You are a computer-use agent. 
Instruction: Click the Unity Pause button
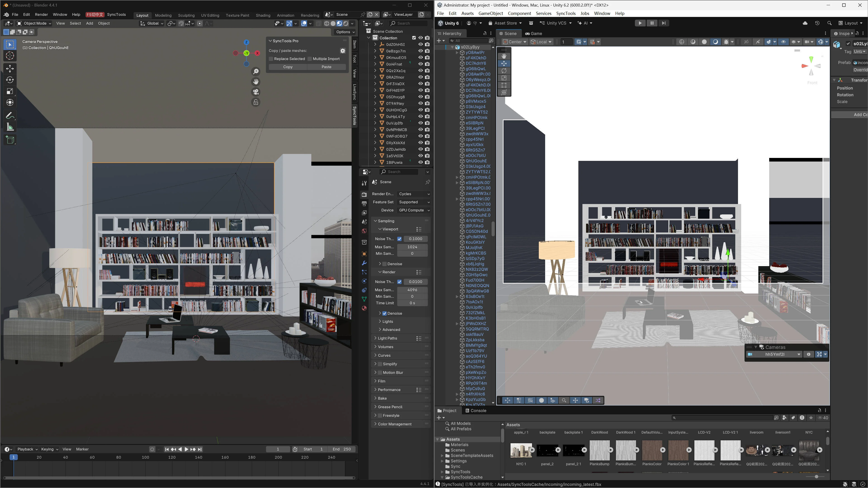(x=652, y=23)
